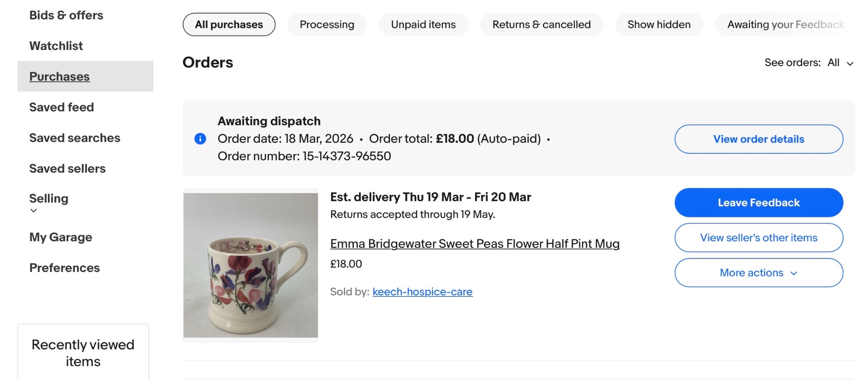The image size is (868, 380).
Task: Toggle the Show hidden filter
Action: (x=659, y=25)
